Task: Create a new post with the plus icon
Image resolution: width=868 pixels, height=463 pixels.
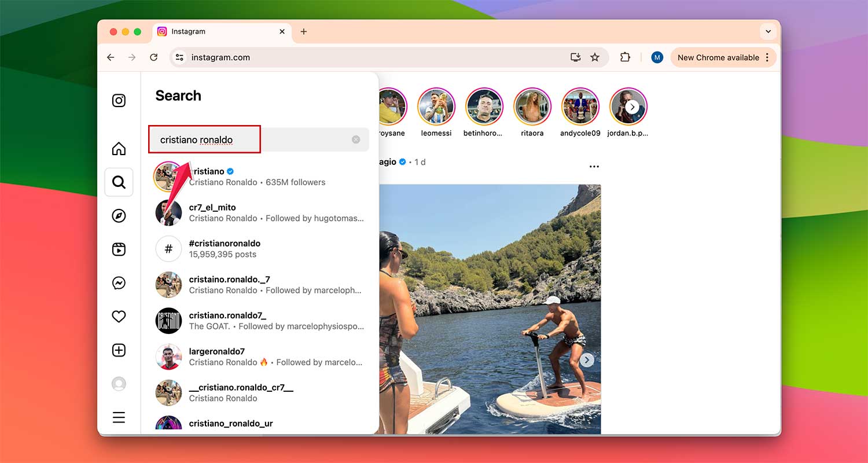Action: click(x=119, y=350)
